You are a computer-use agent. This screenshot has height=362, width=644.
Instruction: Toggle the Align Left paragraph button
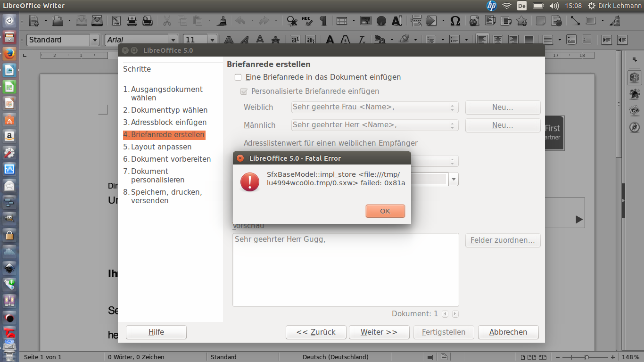point(482,40)
